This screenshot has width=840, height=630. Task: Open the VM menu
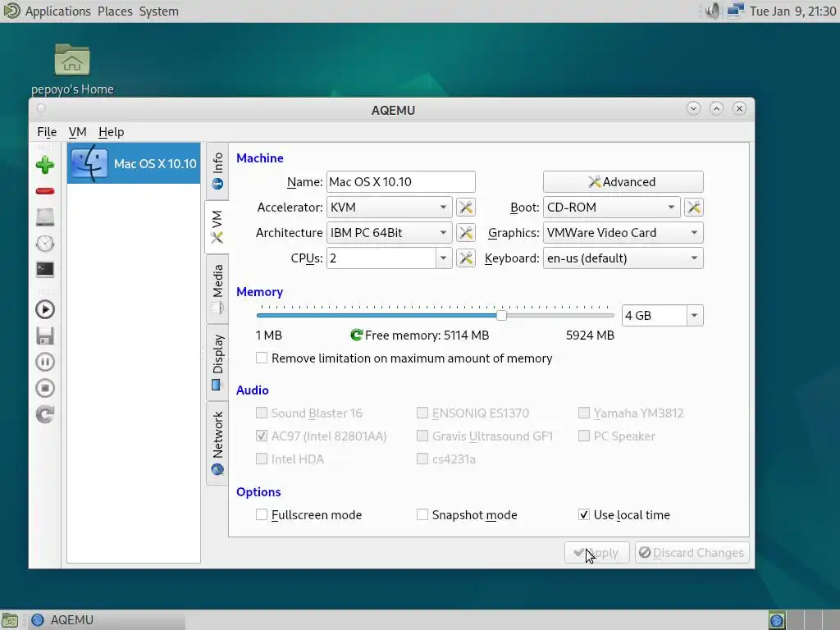(x=77, y=132)
